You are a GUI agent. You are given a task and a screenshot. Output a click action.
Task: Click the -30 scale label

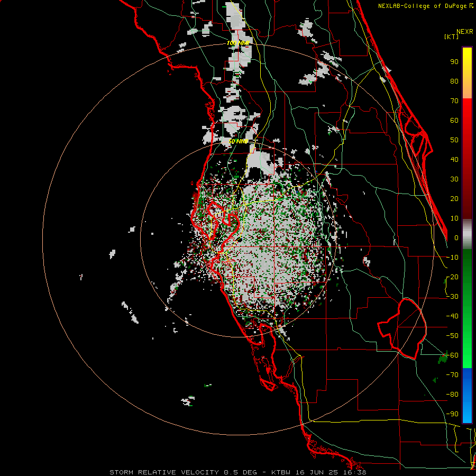click(x=452, y=297)
